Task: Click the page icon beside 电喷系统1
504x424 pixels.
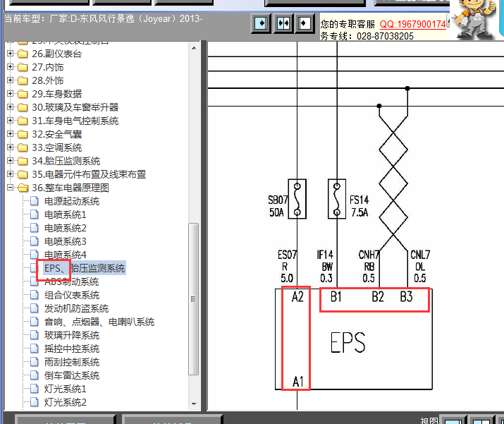Action: (x=35, y=214)
